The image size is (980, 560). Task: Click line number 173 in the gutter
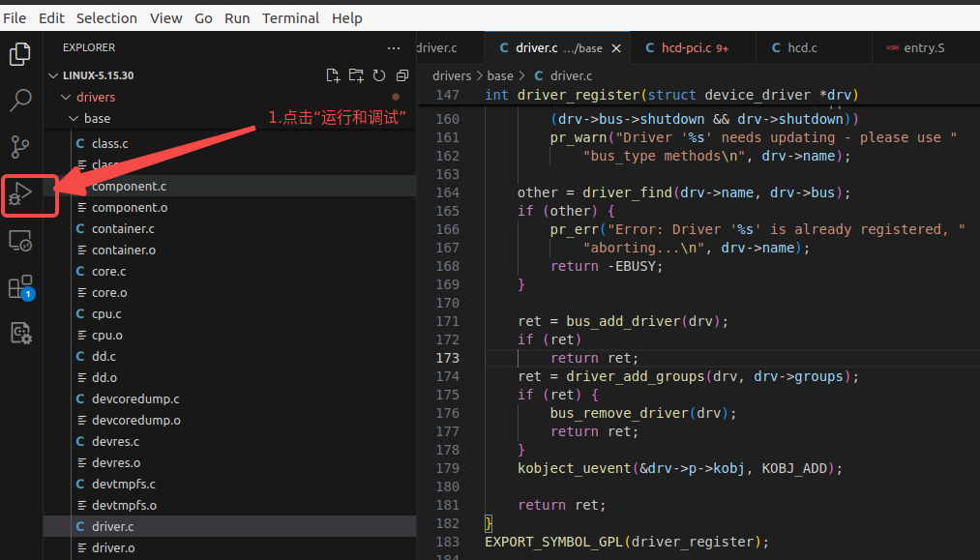coord(448,358)
